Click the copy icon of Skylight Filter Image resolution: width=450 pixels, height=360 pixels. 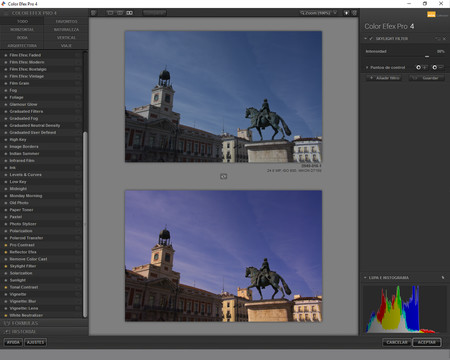pyautogui.click(x=438, y=39)
